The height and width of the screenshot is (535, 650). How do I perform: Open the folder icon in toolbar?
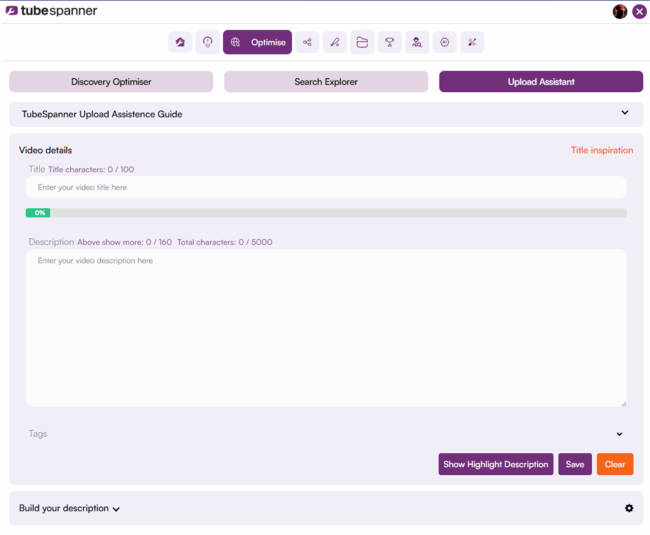[362, 42]
